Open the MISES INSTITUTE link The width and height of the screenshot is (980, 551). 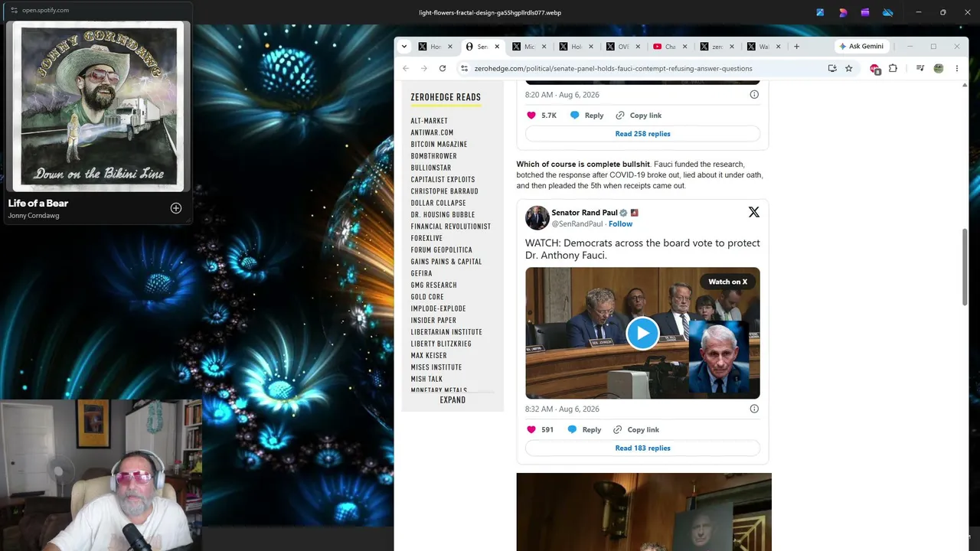436,367
